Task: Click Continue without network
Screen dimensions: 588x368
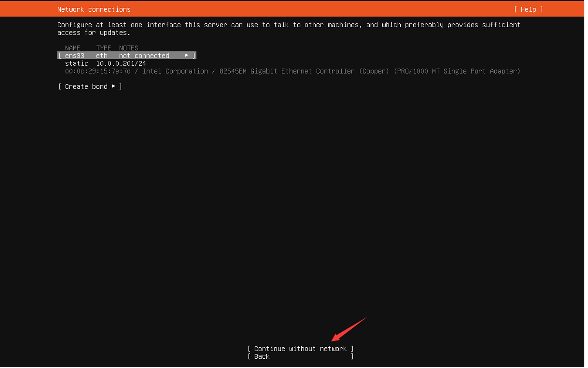Action: 301,349
